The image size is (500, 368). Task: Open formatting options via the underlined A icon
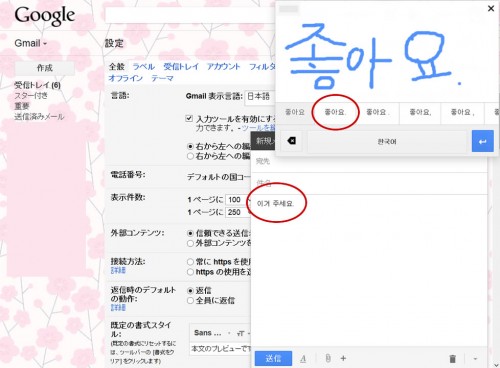point(303,359)
